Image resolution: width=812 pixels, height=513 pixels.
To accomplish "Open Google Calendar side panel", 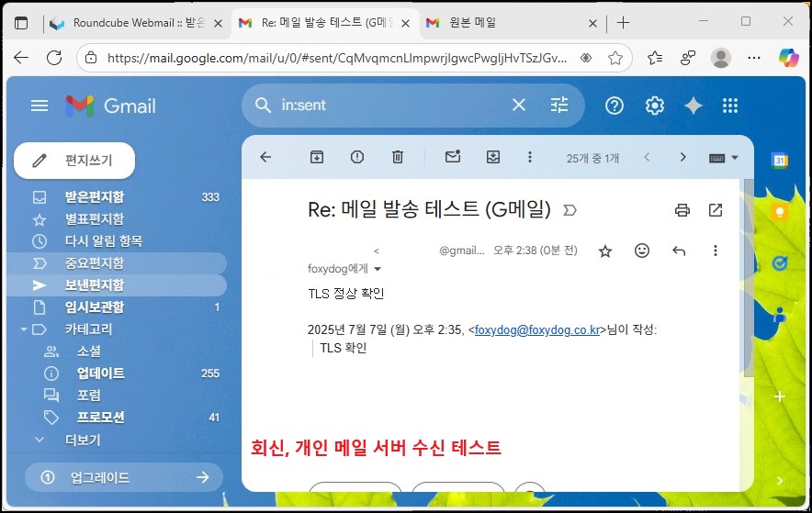I will [779, 161].
